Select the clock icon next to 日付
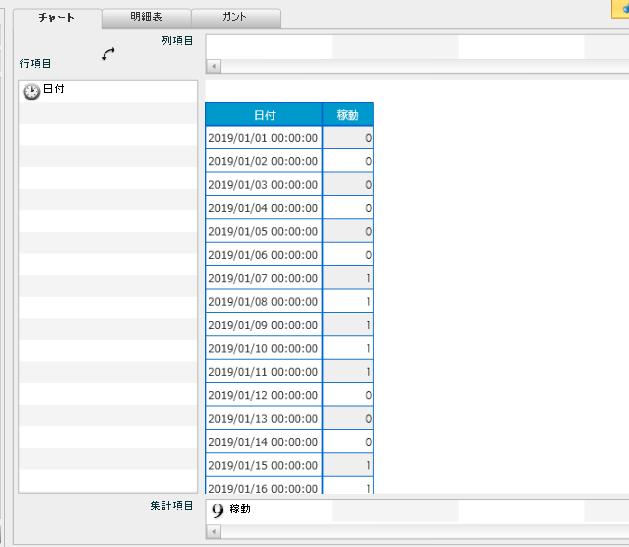The image size is (629, 547). (x=31, y=91)
